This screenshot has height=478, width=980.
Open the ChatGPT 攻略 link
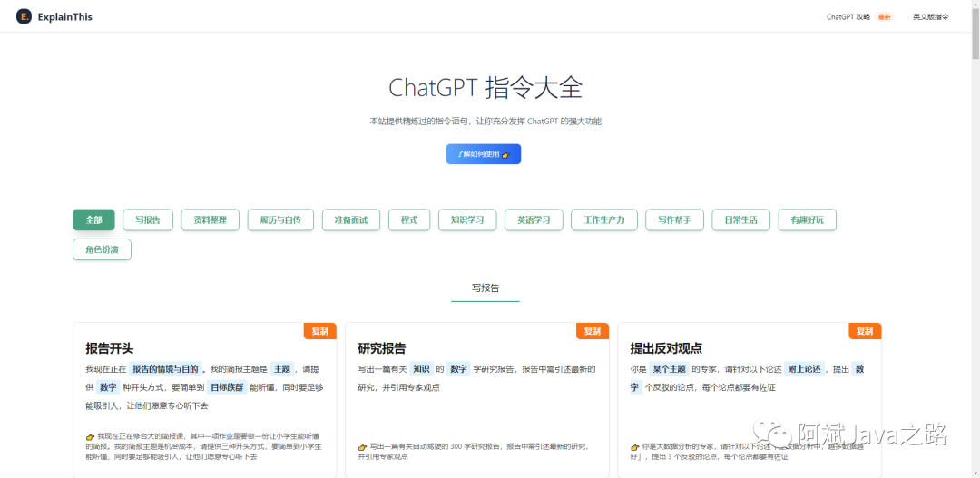coord(848,16)
